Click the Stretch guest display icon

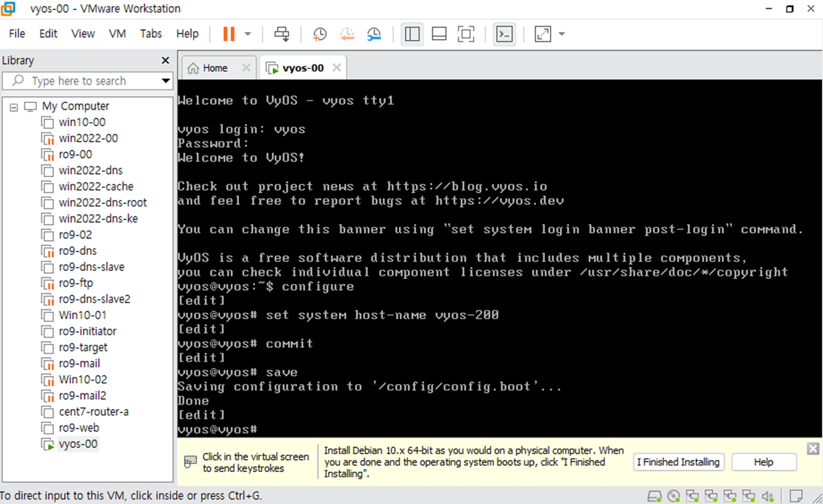(x=543, y=34)
